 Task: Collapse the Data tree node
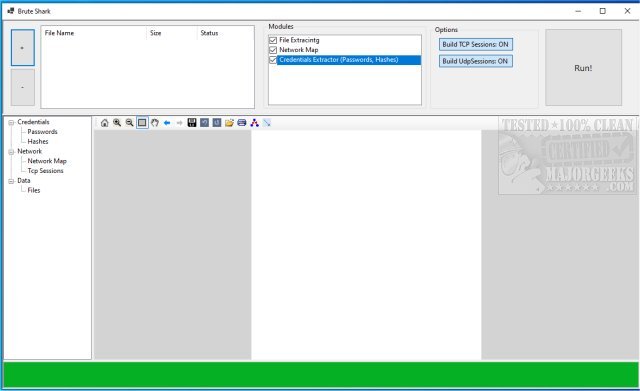coord(11,181)
